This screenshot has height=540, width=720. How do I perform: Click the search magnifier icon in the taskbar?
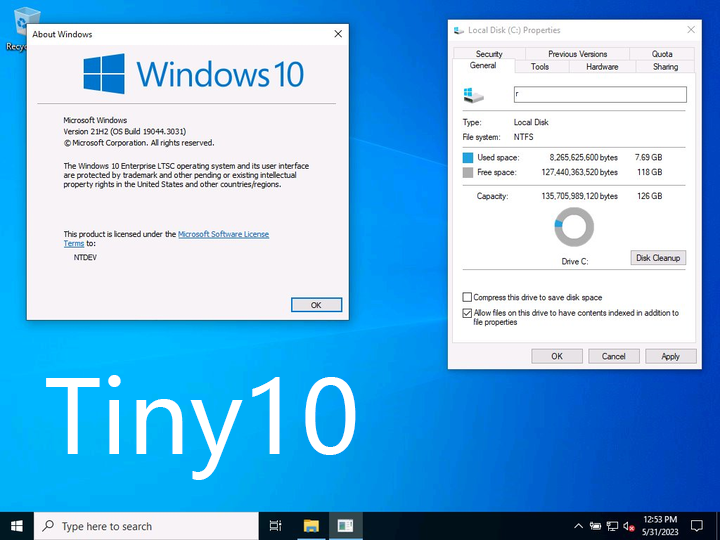pyautogui.click(x=48, y=526)
